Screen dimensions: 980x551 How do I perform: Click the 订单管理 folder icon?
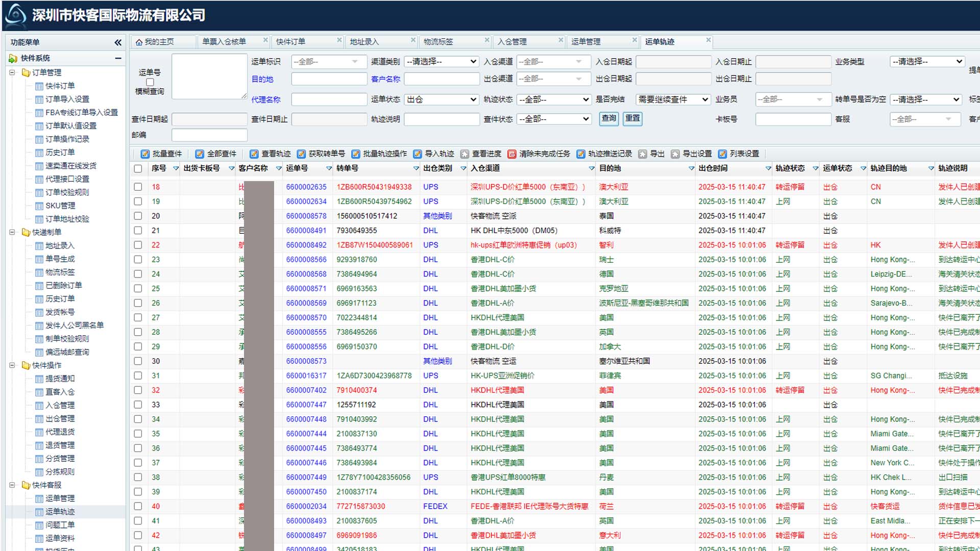point(26,72)
